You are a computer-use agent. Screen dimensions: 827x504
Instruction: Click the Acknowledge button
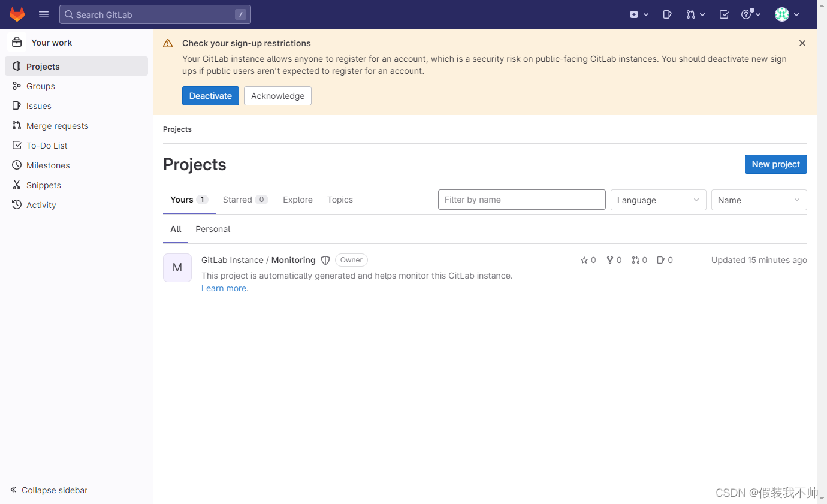(x=277, y=96)
